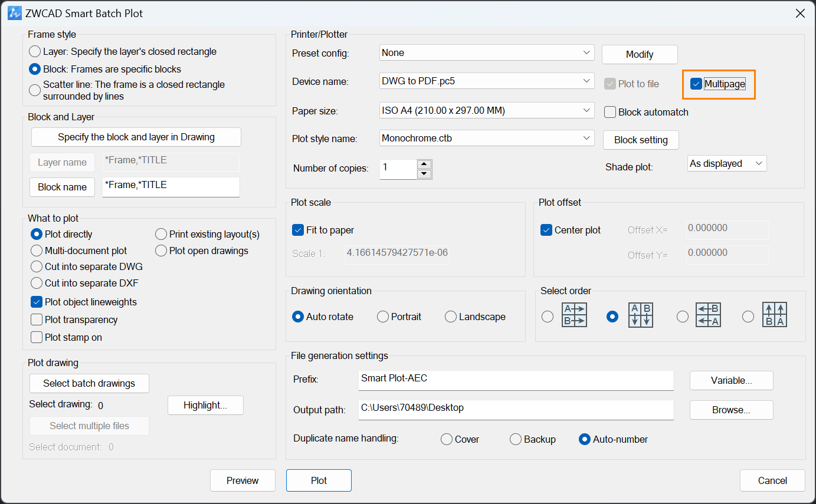Toggle Center plot checkbox

(x=546, y=230)
